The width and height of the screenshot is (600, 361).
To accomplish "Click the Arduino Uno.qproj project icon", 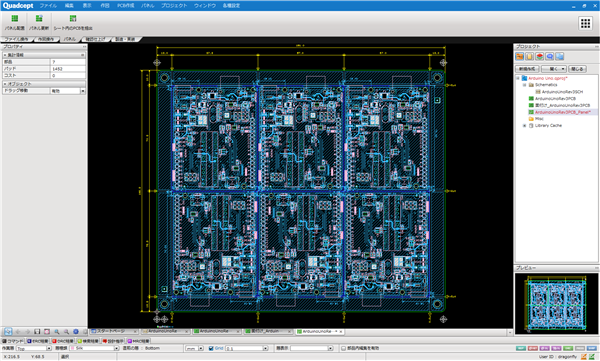I will 525,78.
